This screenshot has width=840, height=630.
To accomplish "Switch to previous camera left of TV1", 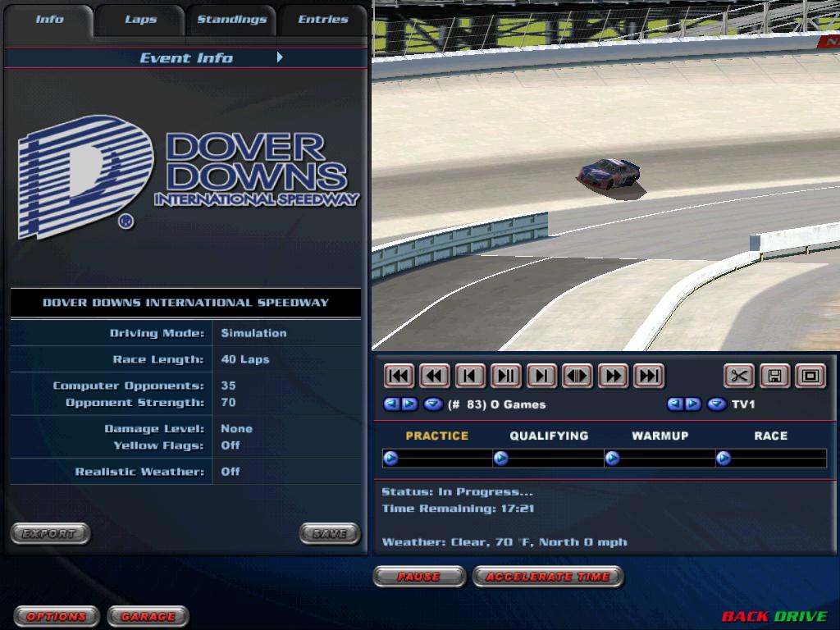I will pos(676,404).
